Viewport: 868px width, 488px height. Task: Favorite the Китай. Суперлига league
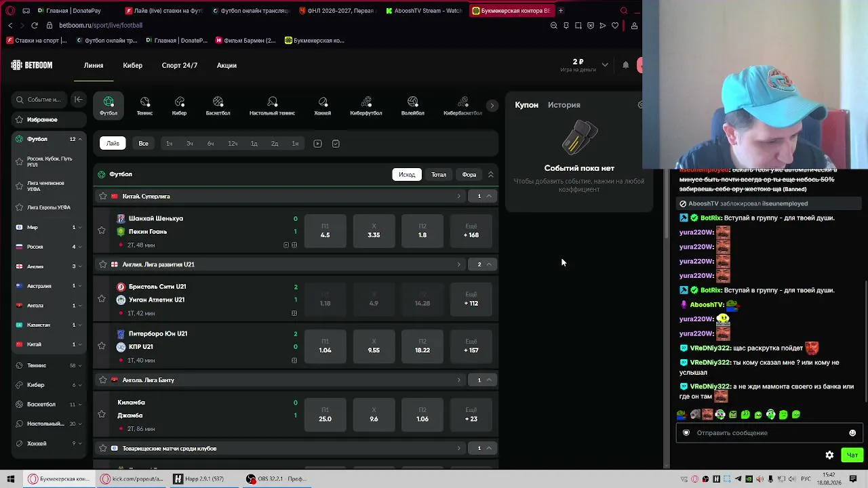pyautogui.click(x=103, y=197)
